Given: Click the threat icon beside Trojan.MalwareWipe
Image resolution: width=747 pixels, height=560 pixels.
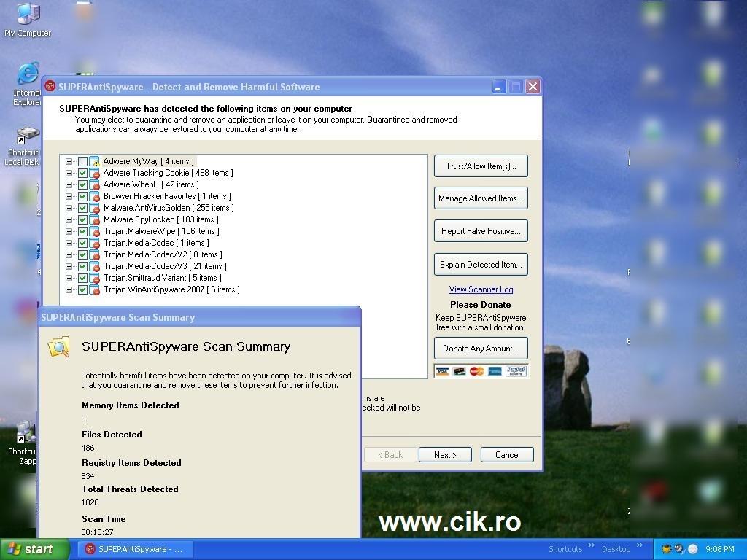Looking at the screenshot, I should [x=94, y=231].
